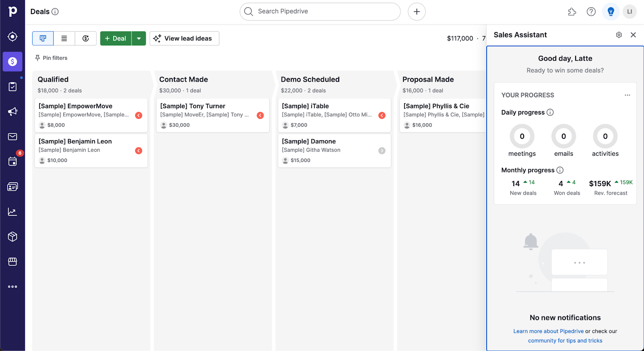Open Sales Assistant settings gear

tap(619, 35)
